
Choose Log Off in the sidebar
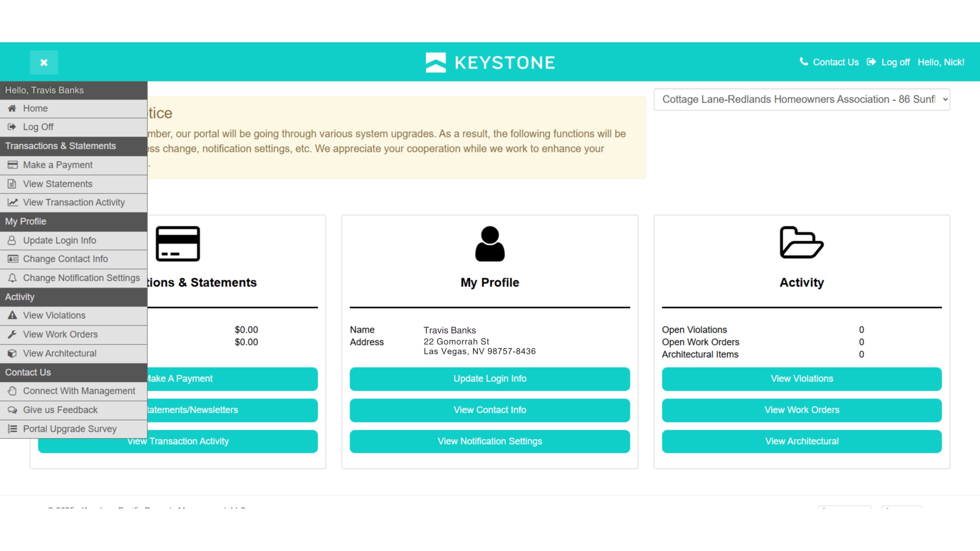coord(73,127)
